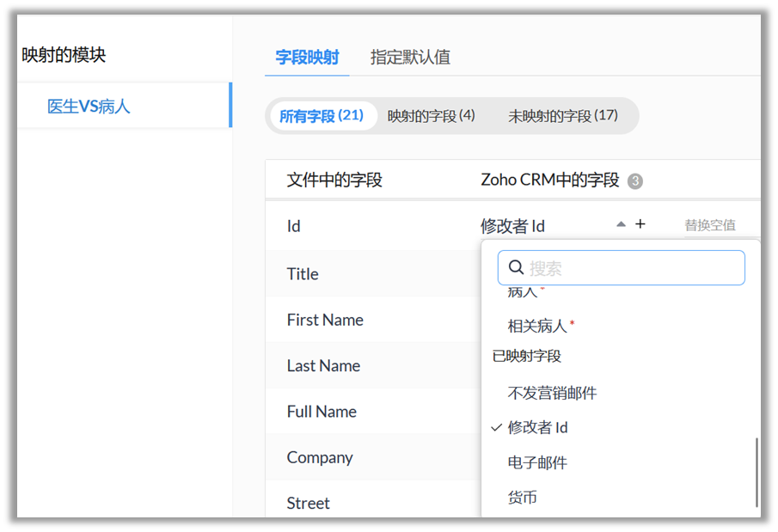Screen dimensions: 778x532
Task: Click the gray badge showing 3
Action: (x=635, y=181)
